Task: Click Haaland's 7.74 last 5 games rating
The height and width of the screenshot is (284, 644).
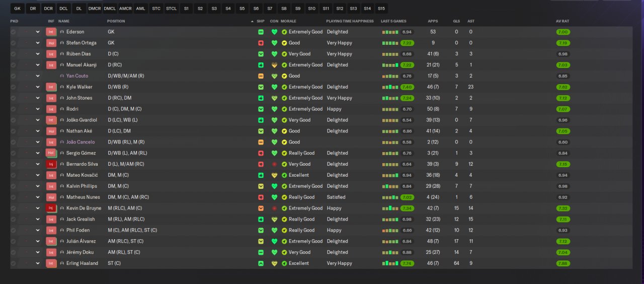Action: click(x=408, y=263)
